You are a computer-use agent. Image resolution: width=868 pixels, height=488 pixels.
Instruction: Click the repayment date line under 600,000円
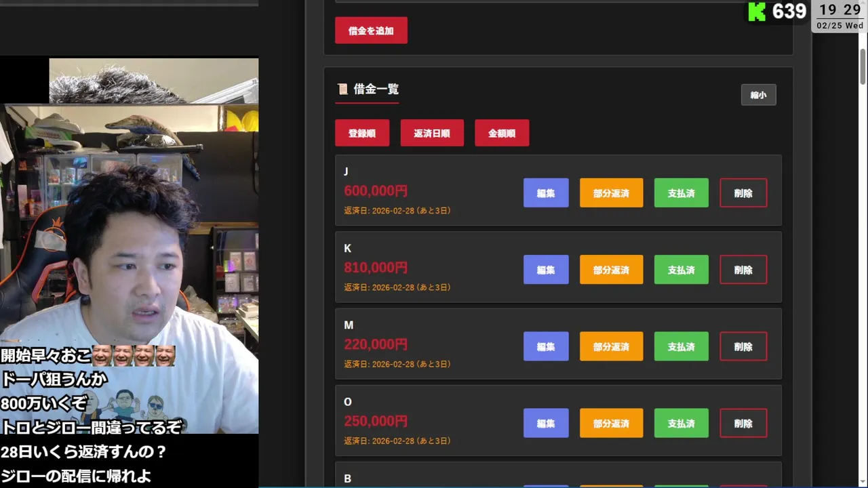397,211
